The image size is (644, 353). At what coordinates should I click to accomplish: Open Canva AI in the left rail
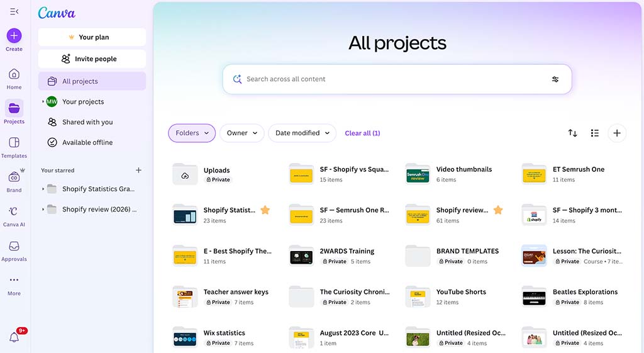tap(14, 216)
